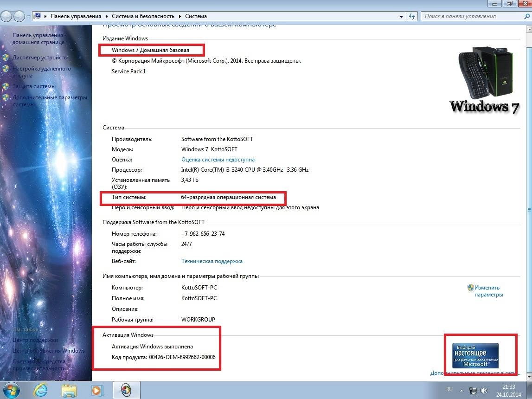The height and width of the screenshot is (399, 532).
Task: Select phone number +7-962-656-23-74
Action: (x=203, y=234)
